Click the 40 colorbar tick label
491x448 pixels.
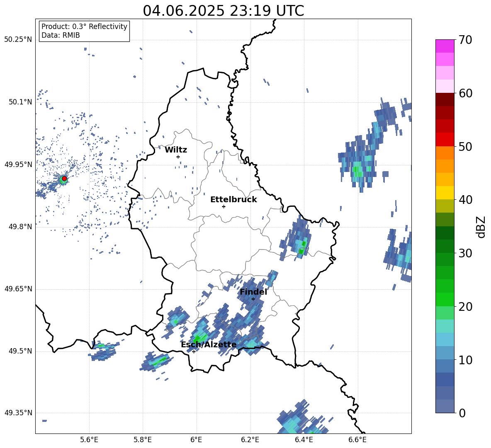(465, 200)
